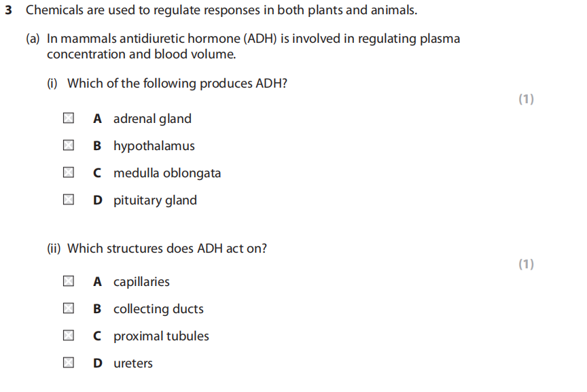Click the (1) mark beside the ADH structures question
Image resolution: width=587 pixels, height=392 pixels.
click(x=526, y=264)
